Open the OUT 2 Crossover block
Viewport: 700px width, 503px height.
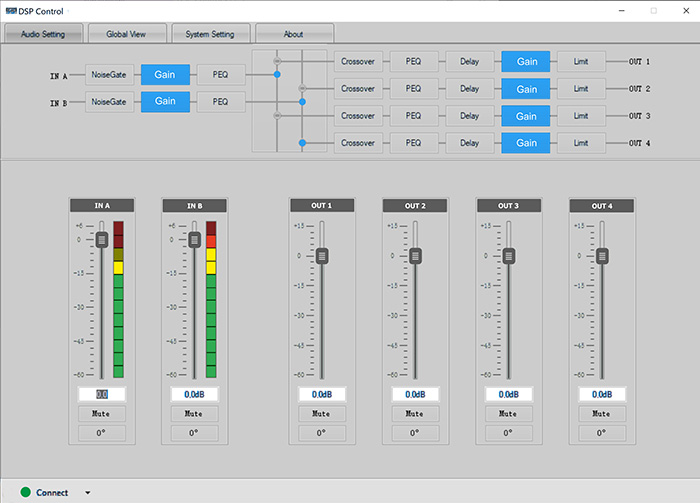pyautogui.click(x=358, y=89)
